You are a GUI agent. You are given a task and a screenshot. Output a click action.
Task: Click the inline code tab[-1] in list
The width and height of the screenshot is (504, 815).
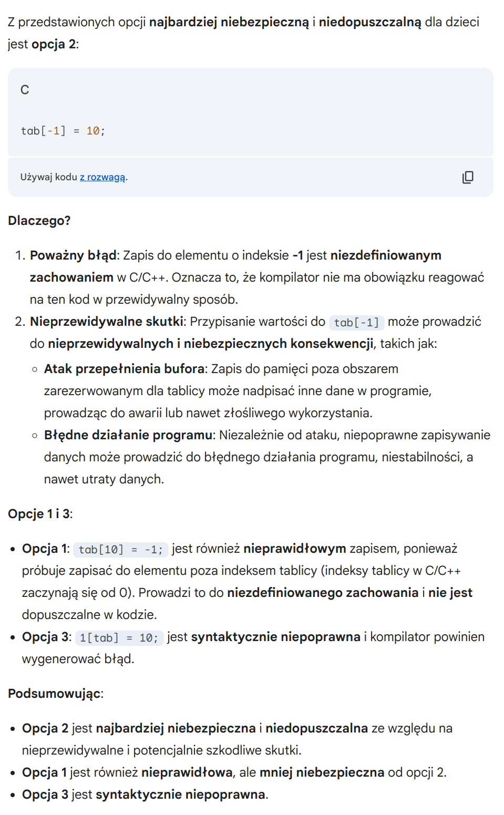(x=356, y=322)
